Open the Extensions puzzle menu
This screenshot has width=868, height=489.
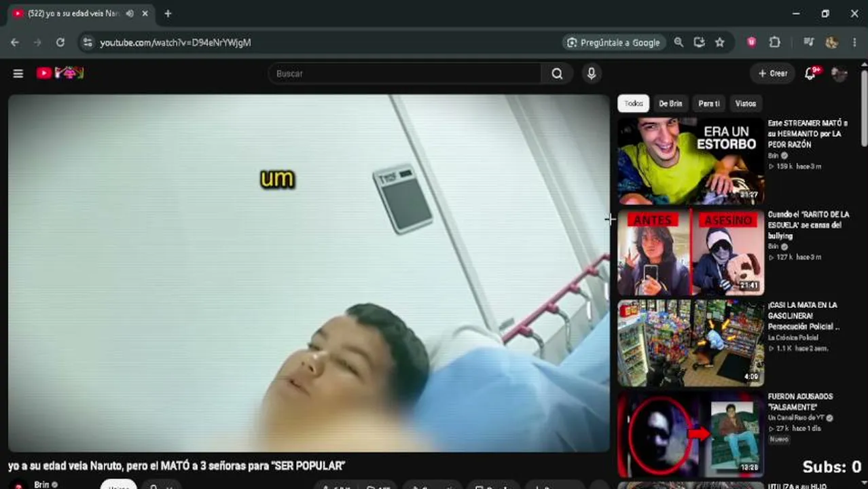[x=775, y=42]
